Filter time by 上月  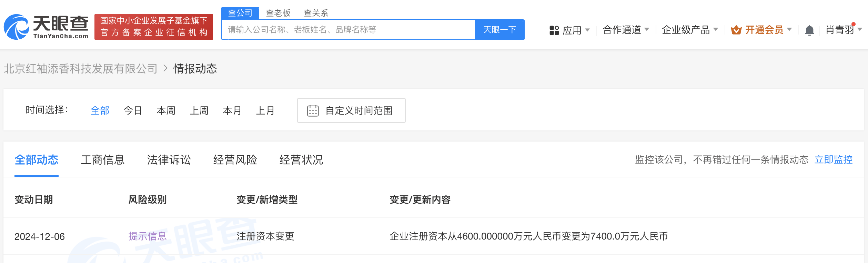click(265, 110)
